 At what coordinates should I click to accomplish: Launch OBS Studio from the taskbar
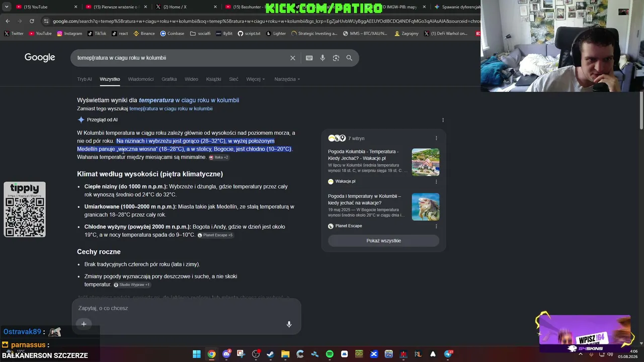tap(256, 354)
